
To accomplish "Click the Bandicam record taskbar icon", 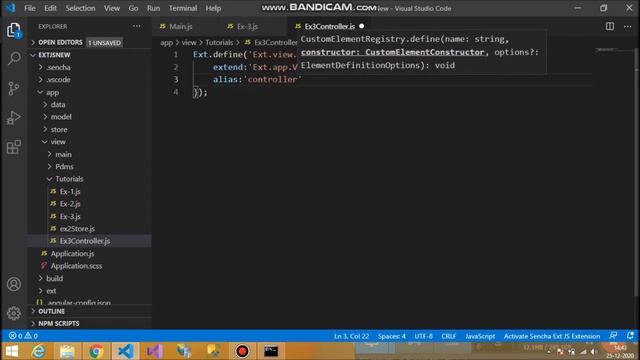I will (x=242, y=351).
